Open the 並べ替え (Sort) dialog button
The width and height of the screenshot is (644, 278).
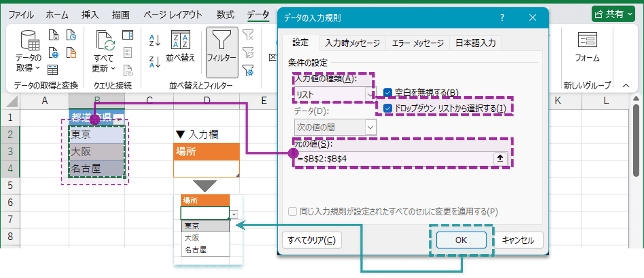click(x=180, y=46)
